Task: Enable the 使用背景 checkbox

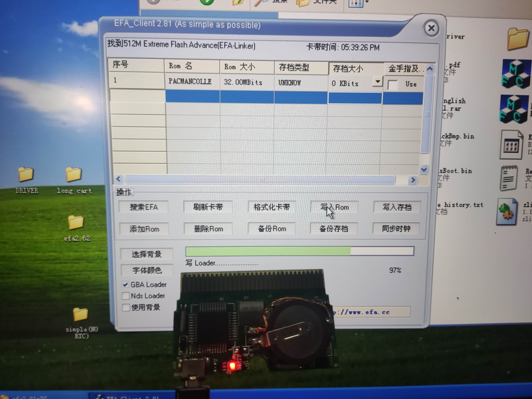Action: pyautogui.click(x=126, y=307)
